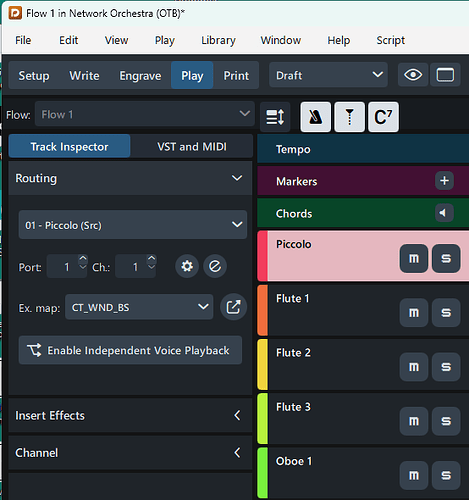The width and height of the screenshot is (469, 500).
Task: Click the Dorico app icon in title bar
Action: [15, 13]
